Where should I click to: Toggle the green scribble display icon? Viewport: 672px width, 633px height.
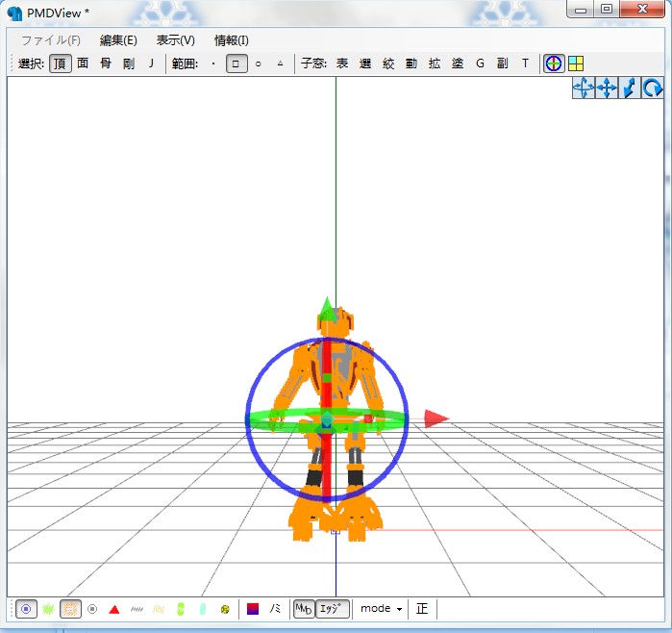tap(48, 609)
